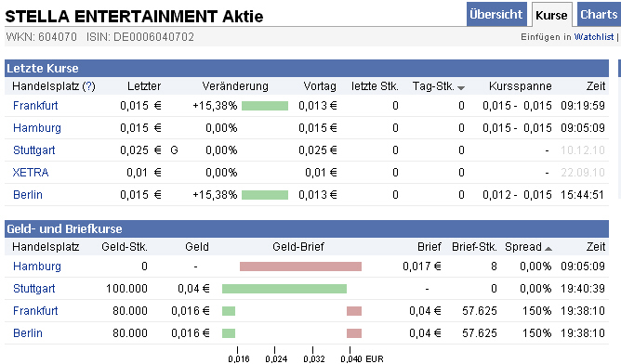
Task: Sort the table by Veränderung column
Action: (x=235, y=86)
